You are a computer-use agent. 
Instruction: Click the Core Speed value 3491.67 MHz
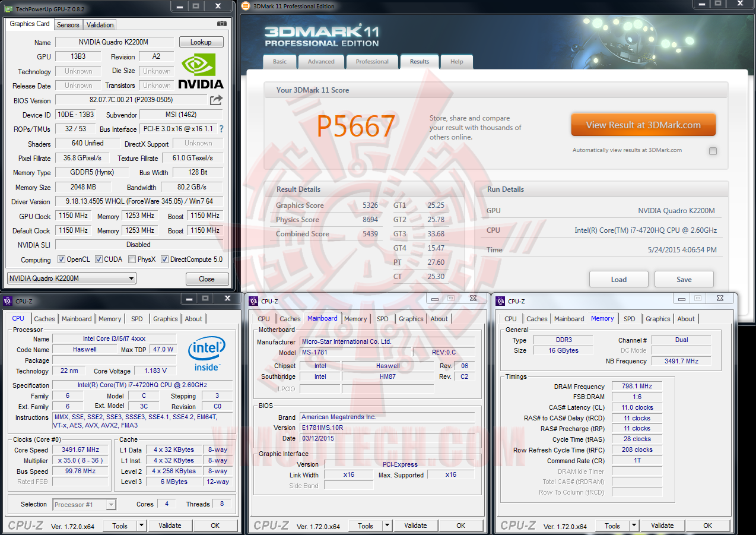pos(80,449)
